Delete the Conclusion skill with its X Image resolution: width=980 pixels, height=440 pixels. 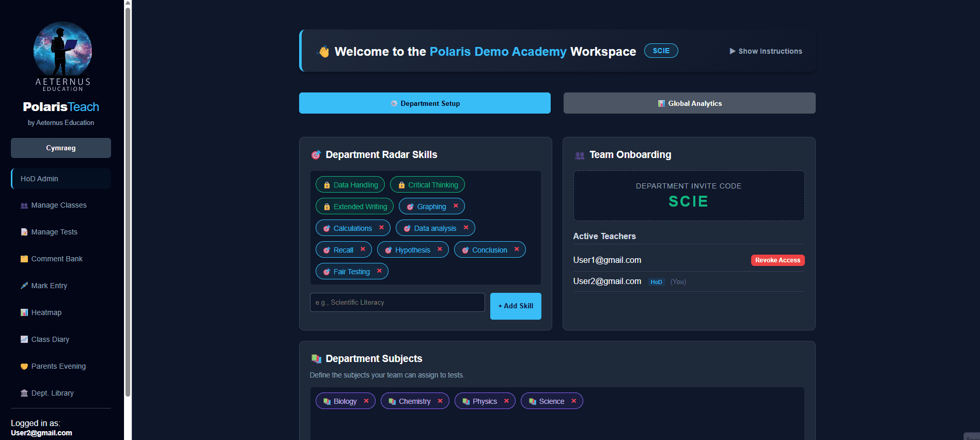tap(517, 249)
